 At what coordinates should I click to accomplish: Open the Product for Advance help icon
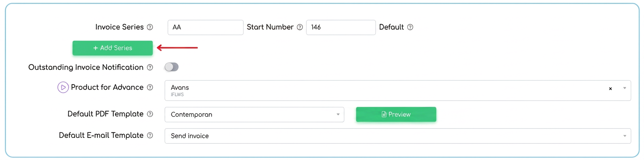[x=150, y=87]
